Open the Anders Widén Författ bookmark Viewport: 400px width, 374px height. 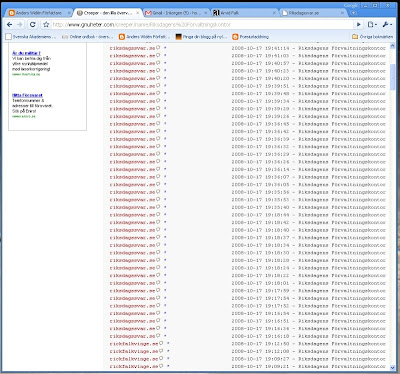(144, 37)
